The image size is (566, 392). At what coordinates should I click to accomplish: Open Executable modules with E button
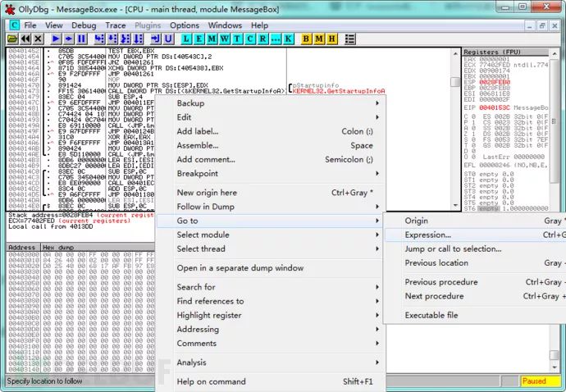click(199, 39)
